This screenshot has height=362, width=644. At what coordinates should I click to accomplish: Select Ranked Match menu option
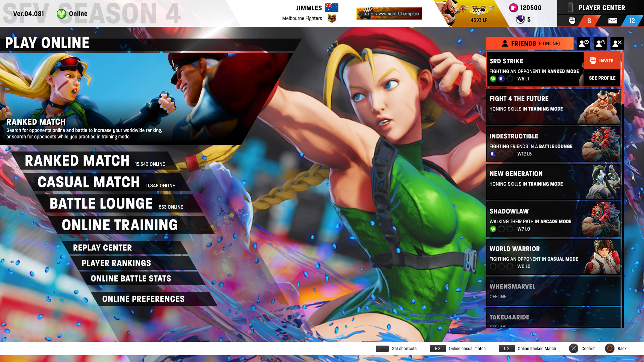tap(77, 161)
